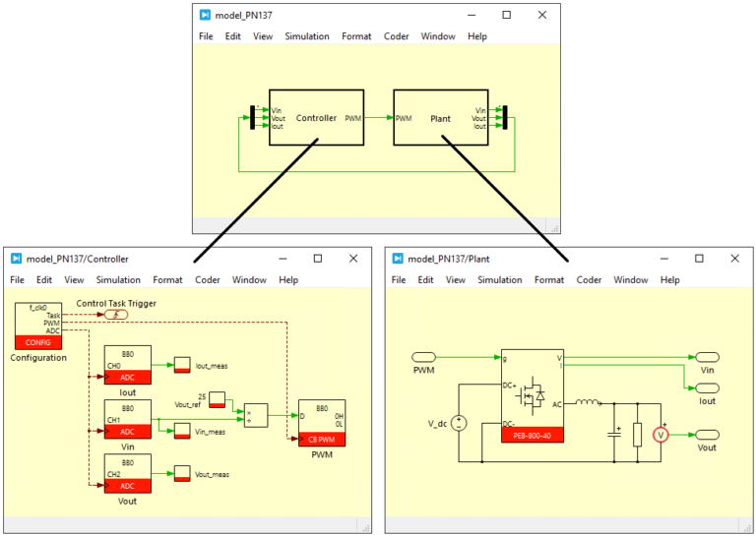Open Simulation menu in model_PN137 window
Screen dimensions: 756x536
pos(307,36)
